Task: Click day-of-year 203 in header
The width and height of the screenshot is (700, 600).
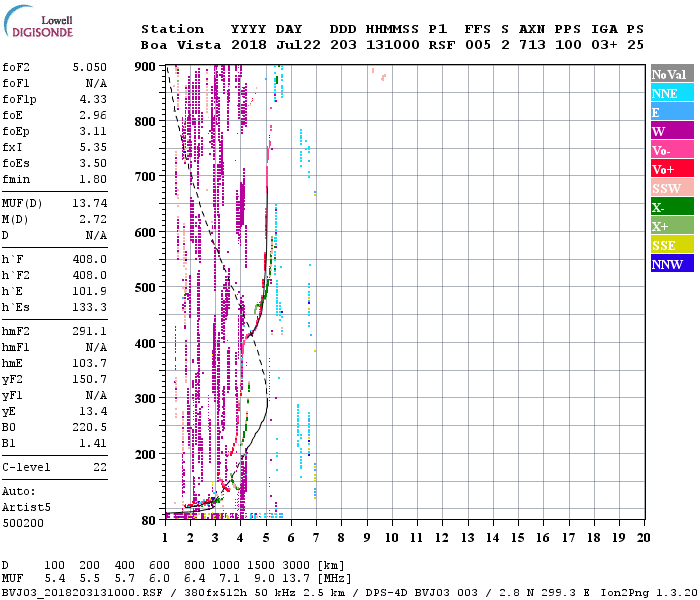Action: (343, 45)
